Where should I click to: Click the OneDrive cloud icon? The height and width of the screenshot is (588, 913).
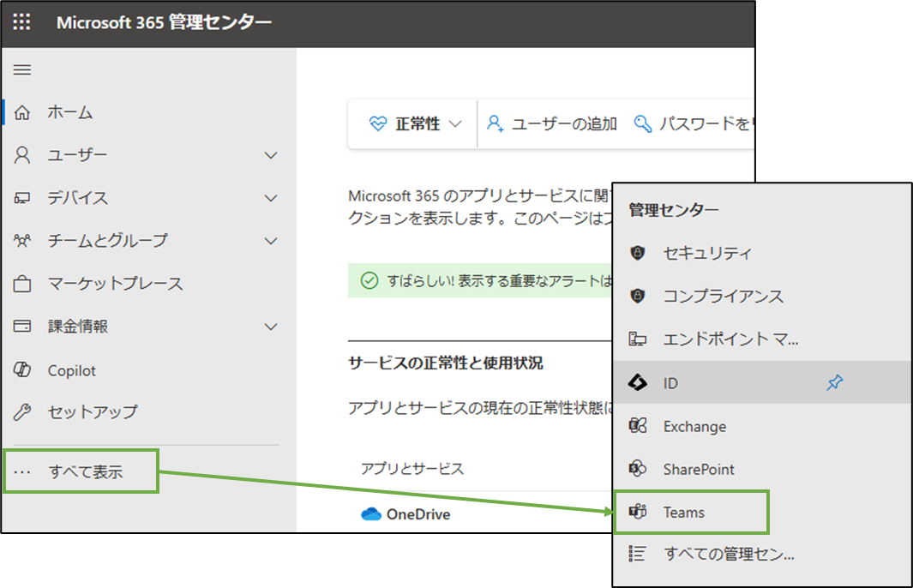(x=371, y=514)
